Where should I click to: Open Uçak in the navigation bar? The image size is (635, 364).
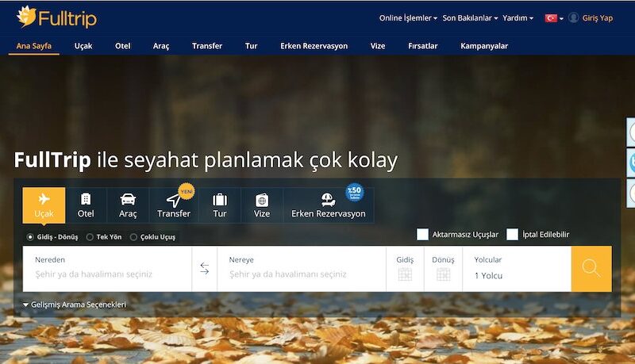tap(83, 46)
